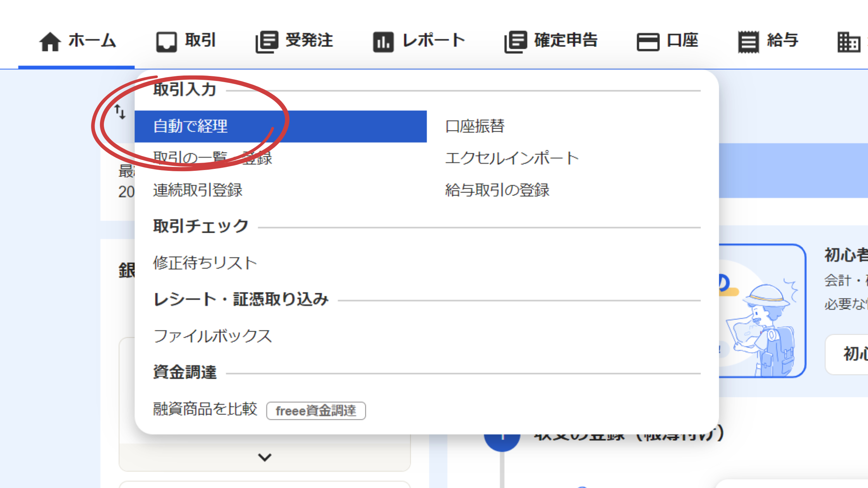
Task: Select the ホーム icon in the navigation bar
Action: (50, 41)
